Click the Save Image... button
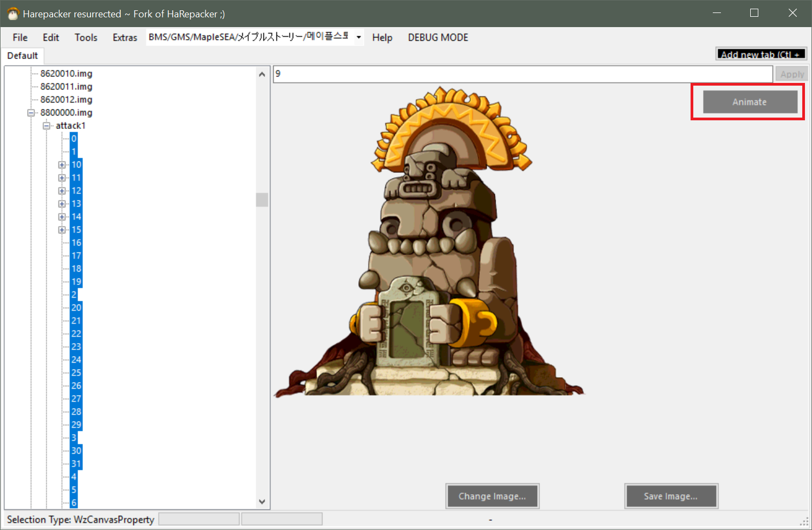This screenshot has height=530, width=812. [x=671, y=496]
